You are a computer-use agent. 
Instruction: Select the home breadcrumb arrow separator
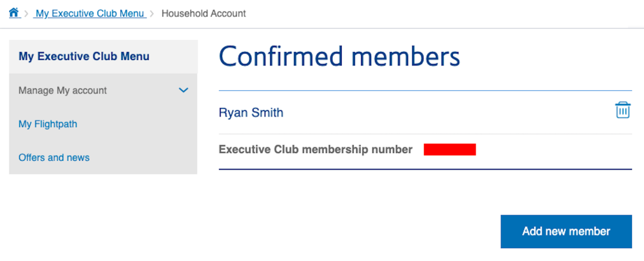click(26, 13)
